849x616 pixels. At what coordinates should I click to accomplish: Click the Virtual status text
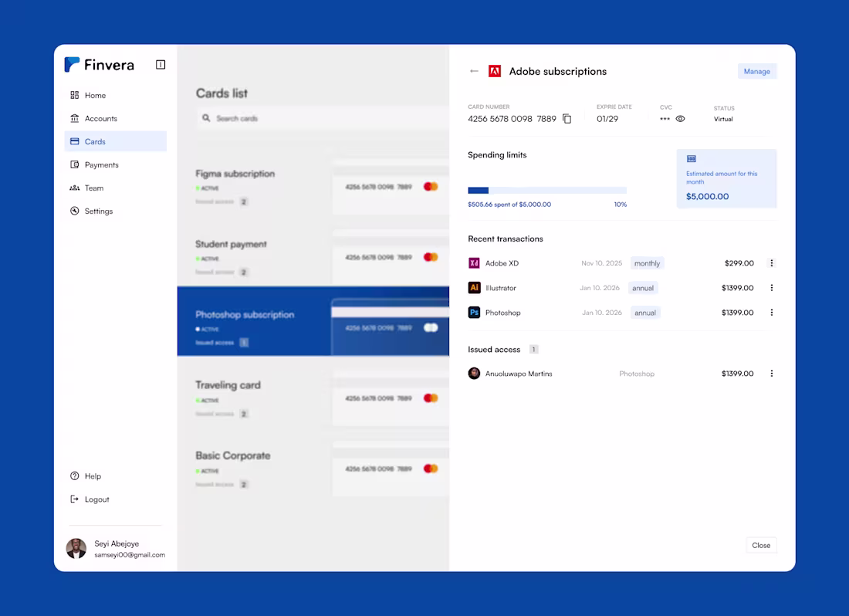pos(723,119)
